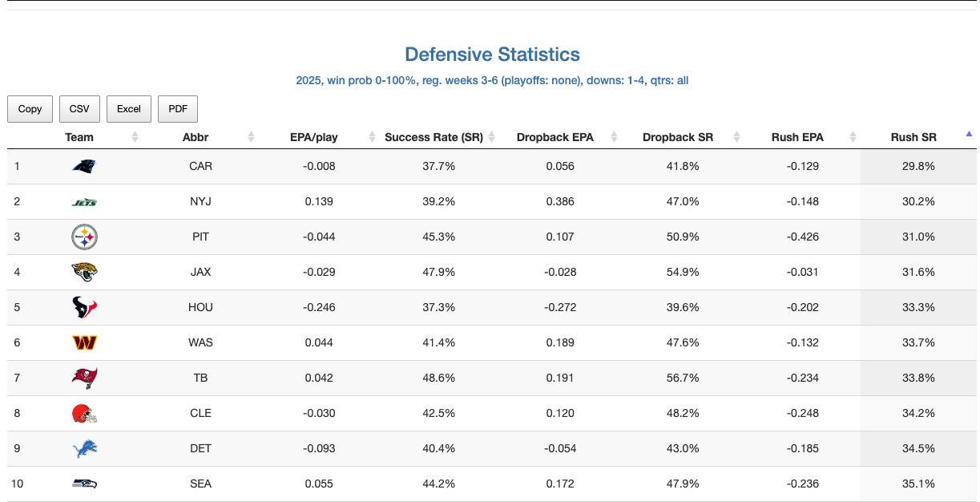Click the Washington Commanders logo
The height and width of the screenshot is (502, 980).
point(84,342)
